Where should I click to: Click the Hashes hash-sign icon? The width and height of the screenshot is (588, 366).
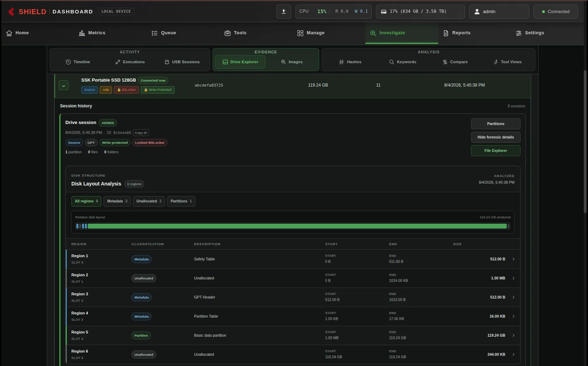(x=341, y=62)
